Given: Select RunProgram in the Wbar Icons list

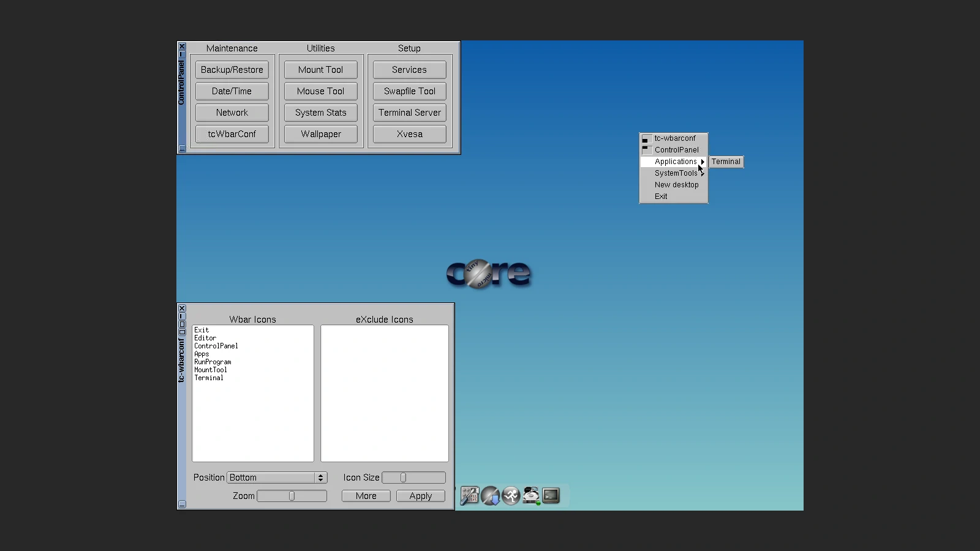Looking at the screenshot, I should pos(213,362).
